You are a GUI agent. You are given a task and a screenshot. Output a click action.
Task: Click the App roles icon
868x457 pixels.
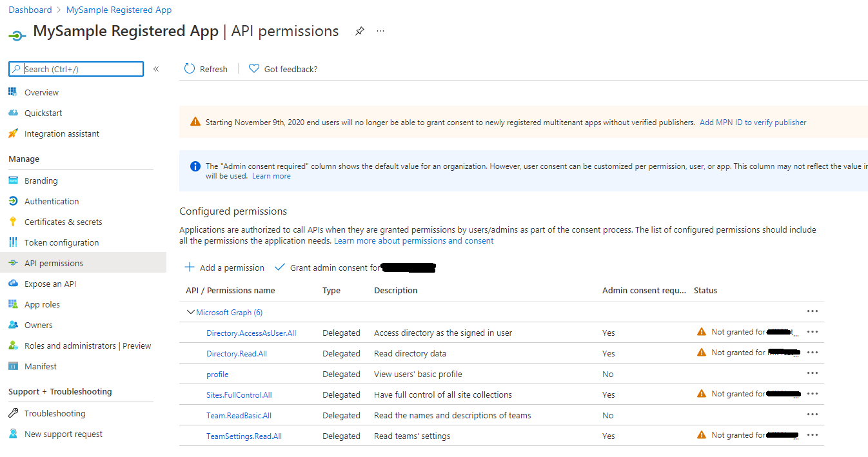[13, 304]
